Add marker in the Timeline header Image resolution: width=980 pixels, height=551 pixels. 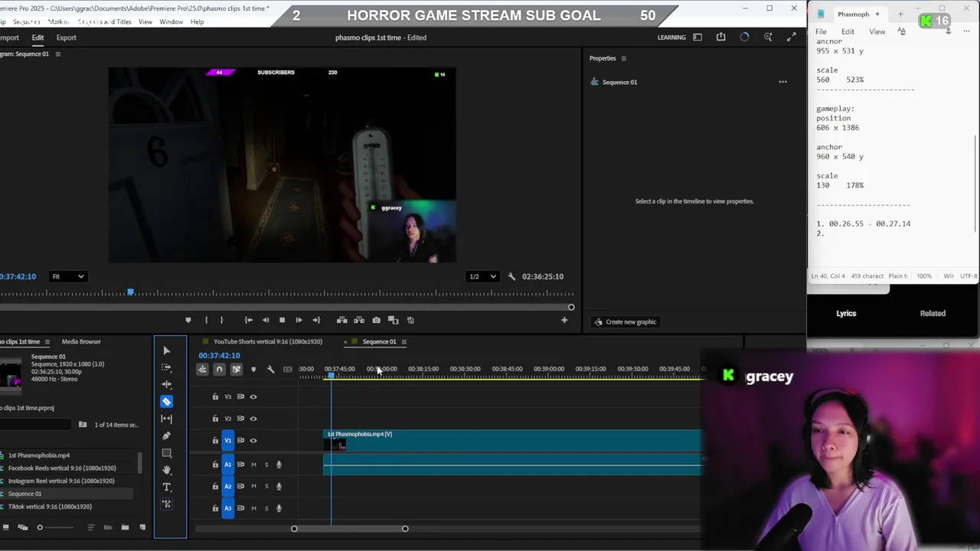[253, 370]
